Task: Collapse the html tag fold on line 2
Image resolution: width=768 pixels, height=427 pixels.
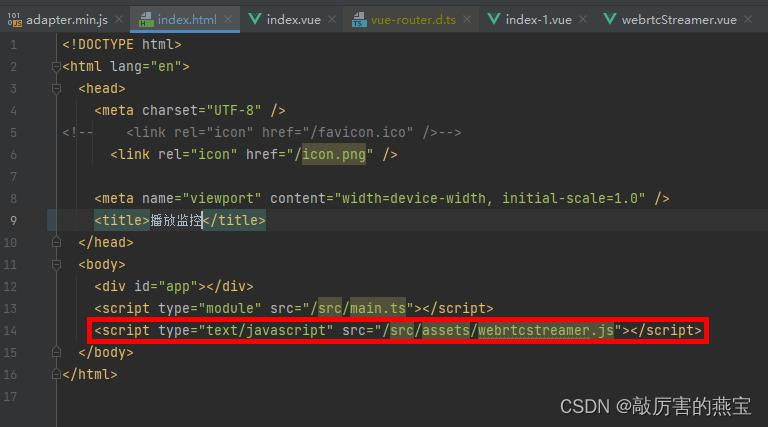Action: [56, 67]
